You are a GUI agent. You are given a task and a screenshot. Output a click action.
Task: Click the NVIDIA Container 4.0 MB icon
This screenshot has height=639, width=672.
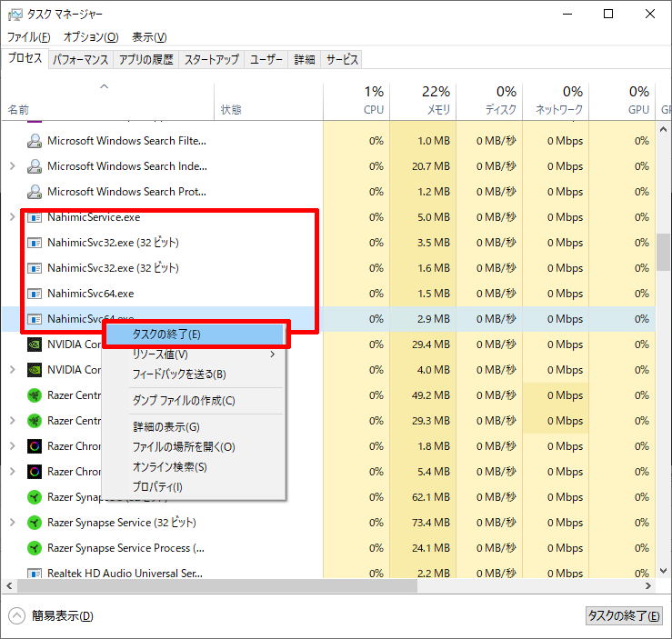(35, 370)
